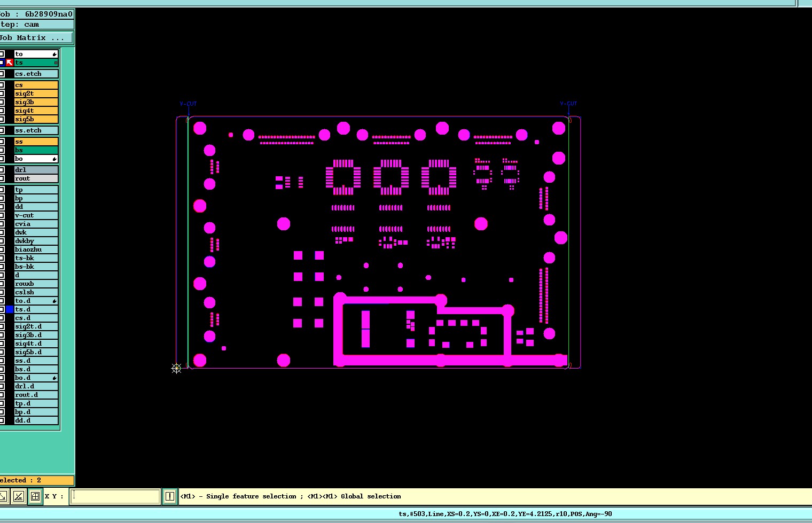
Task: Select the ts layer row
Action: click(x=36, y=63)
